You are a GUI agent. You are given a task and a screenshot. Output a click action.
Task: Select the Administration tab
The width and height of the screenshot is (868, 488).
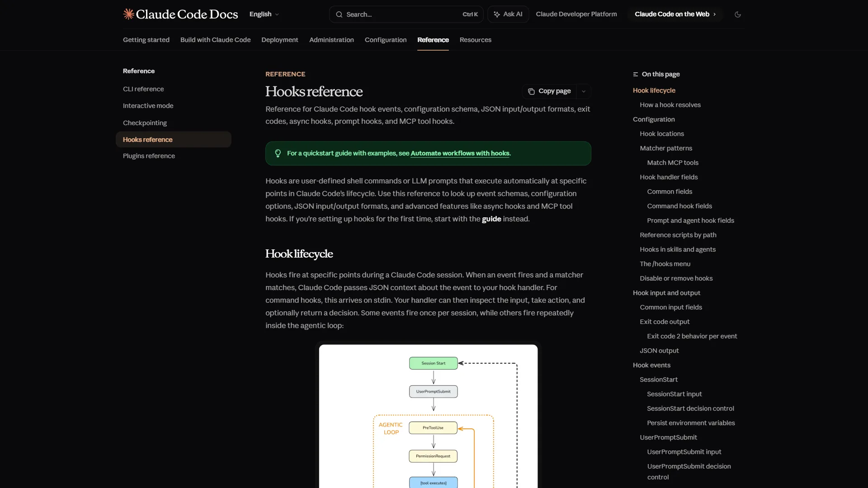[331, 40]
